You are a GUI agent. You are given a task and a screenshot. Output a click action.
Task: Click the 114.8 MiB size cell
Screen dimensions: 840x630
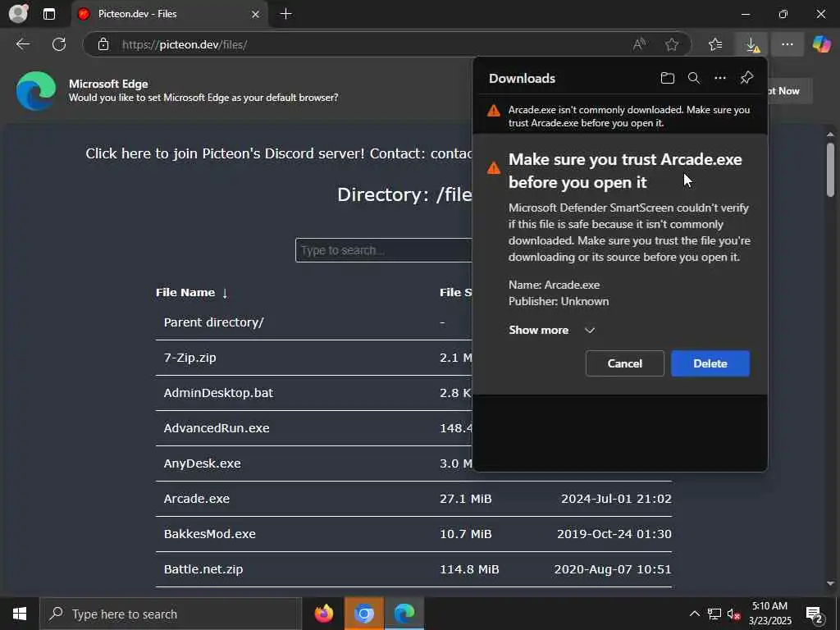(x=469, y=569)
